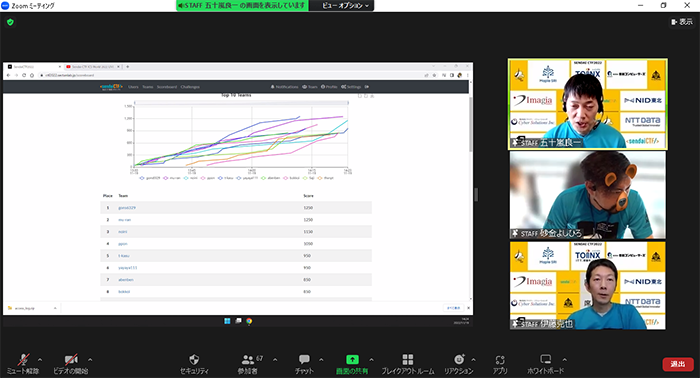Open the Whiteboard tool

[x=546, y=360]
